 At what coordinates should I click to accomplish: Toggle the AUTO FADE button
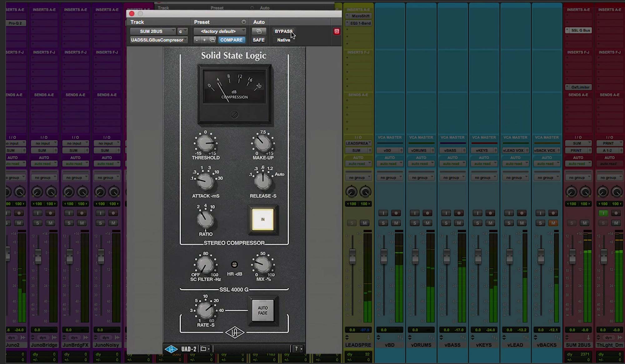coord(263,311)
